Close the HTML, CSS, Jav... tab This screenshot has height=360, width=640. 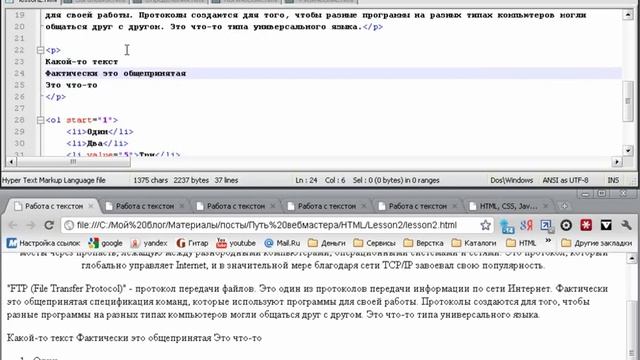click(x=546, y=206)
